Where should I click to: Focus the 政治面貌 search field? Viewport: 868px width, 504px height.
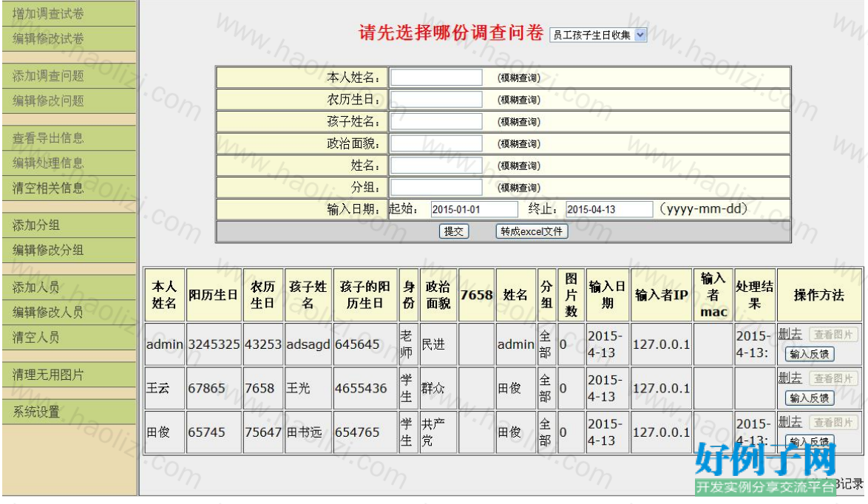[436, 144]
